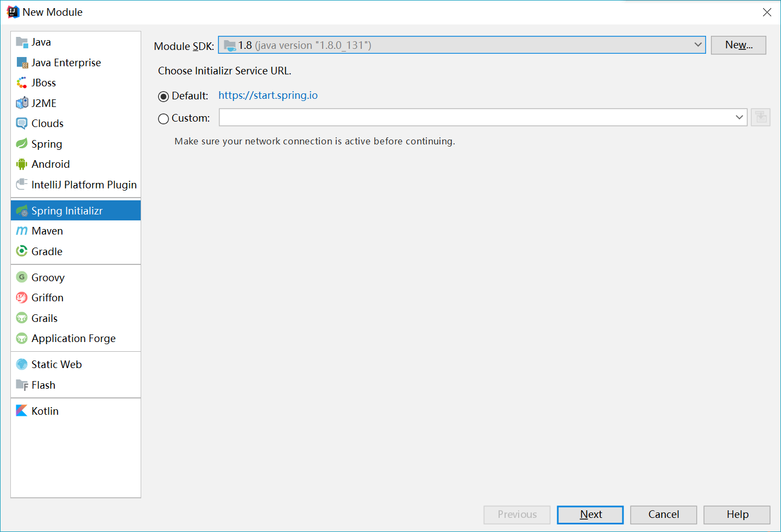Select the Griffon list entry
This screenshot has width=781, height=532.
[75, 297]
